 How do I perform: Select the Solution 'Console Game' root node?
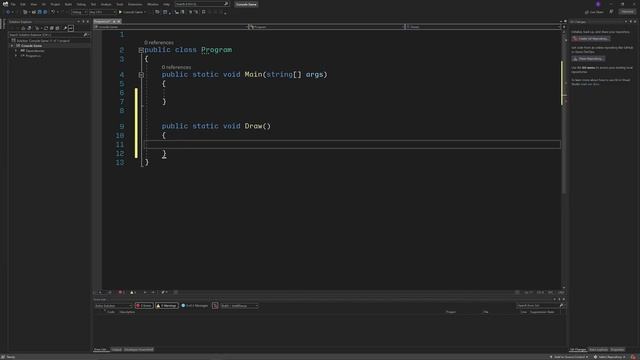point(43,41)
